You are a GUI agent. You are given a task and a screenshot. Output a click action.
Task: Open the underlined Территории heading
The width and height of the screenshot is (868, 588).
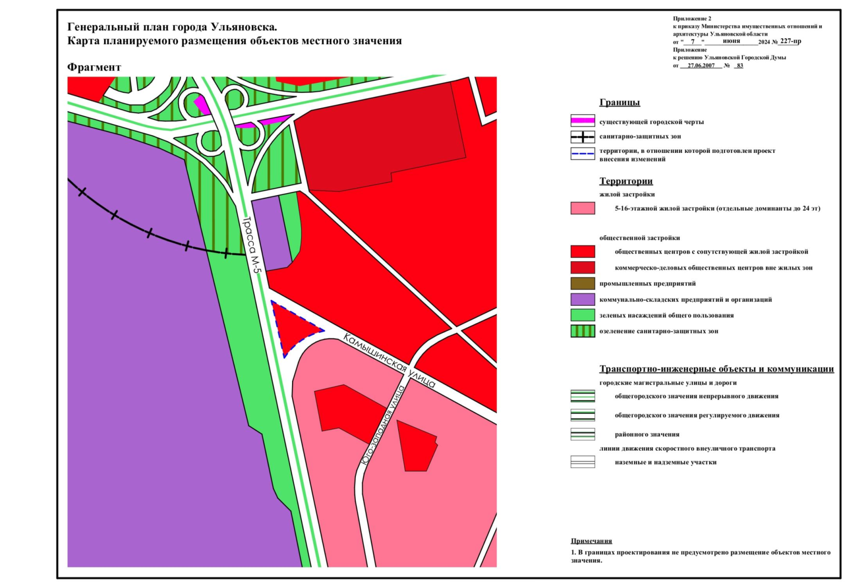click(x=626, y=181)
